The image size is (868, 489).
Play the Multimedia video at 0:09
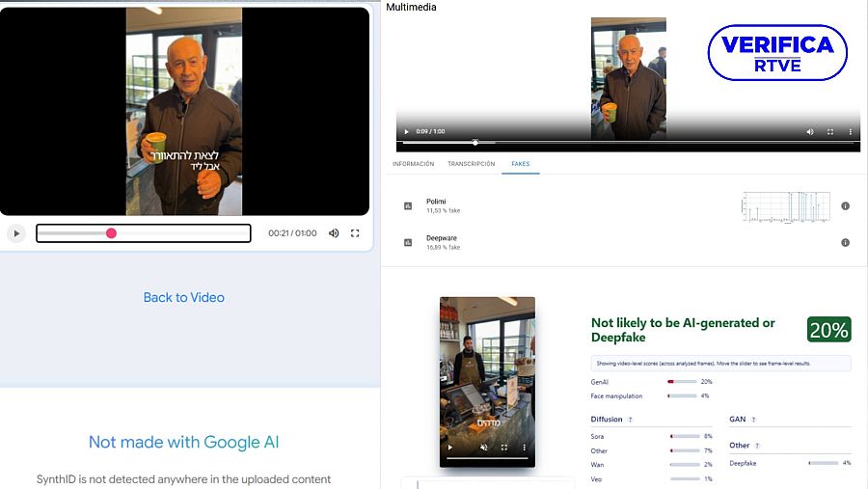coord(406,132)
